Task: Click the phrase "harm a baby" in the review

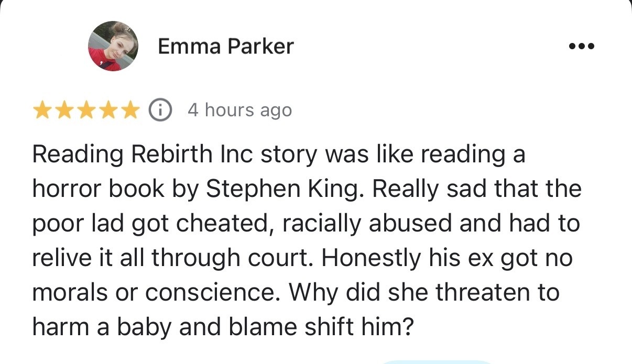Action: tap(103, 327)
